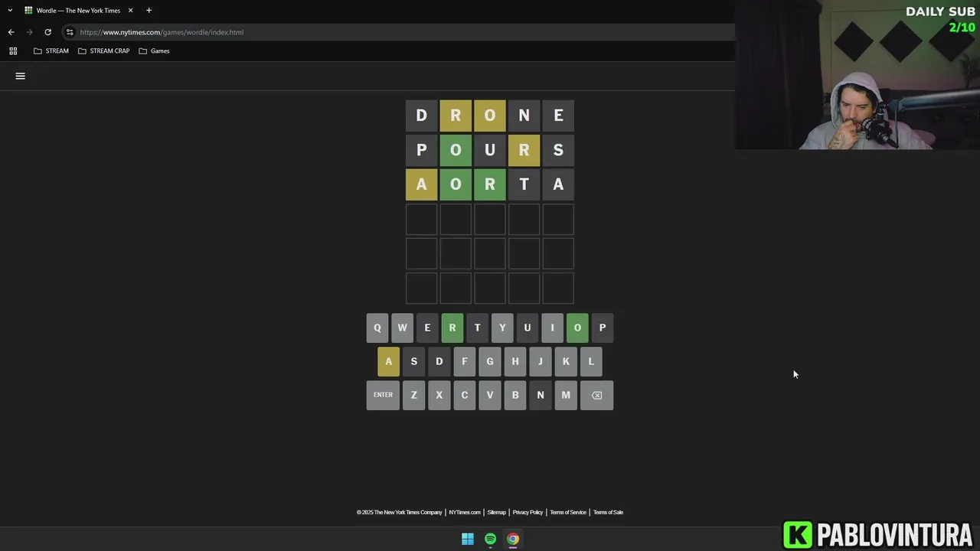The image size is (980, 551).
Task: Tap the X key on Wordle keyboard
Action: pos(439,395)
